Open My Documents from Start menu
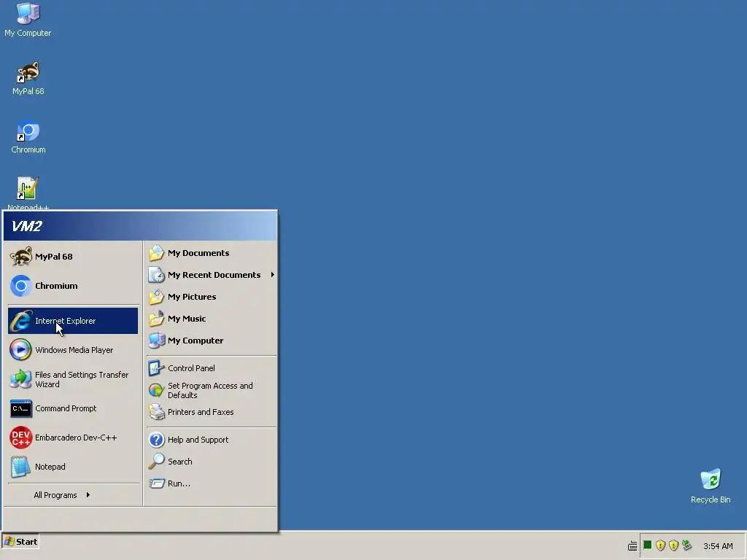This screenshot has width=747, height=560. 212,253
